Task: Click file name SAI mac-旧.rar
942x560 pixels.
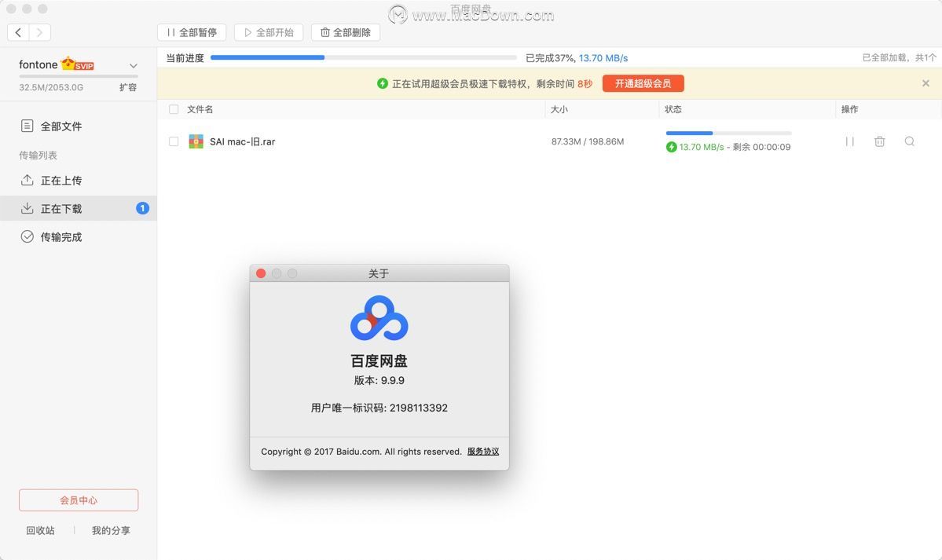Action: pyautogui.click(x=242, y=142)
